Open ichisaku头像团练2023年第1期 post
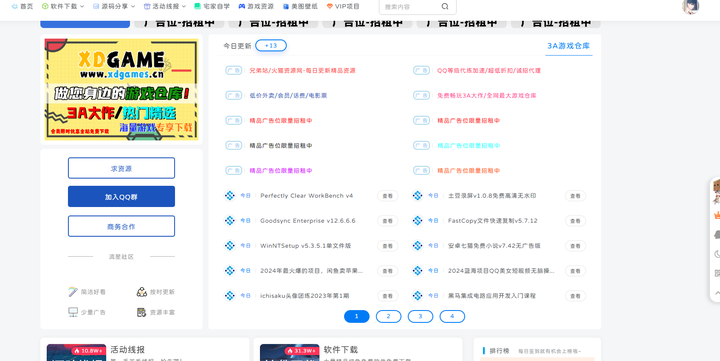This screenshot has height=361, width=720. tap(304, 296)
